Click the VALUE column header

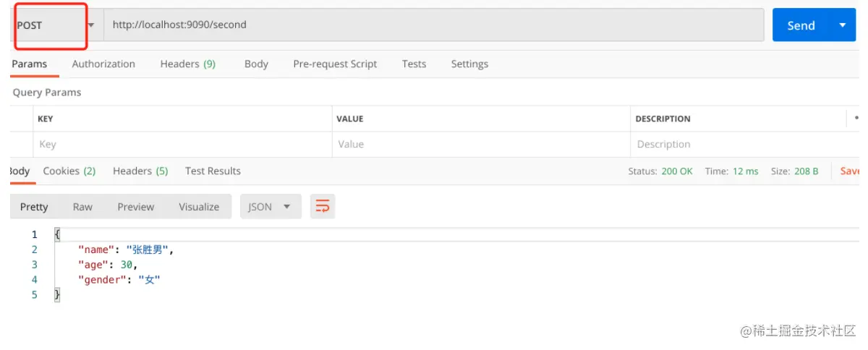click(350, 119)
